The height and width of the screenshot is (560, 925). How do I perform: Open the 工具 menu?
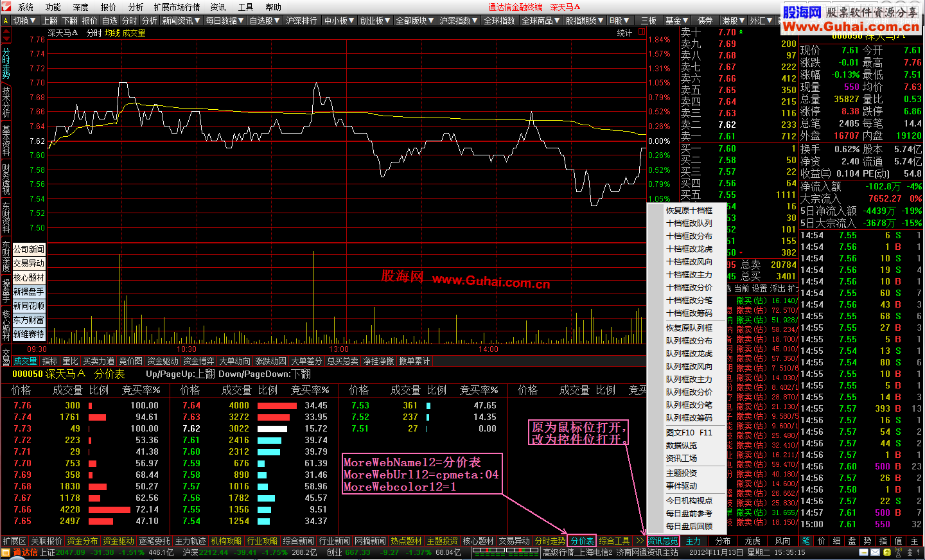pyautogui.click(x=246, y=7)
